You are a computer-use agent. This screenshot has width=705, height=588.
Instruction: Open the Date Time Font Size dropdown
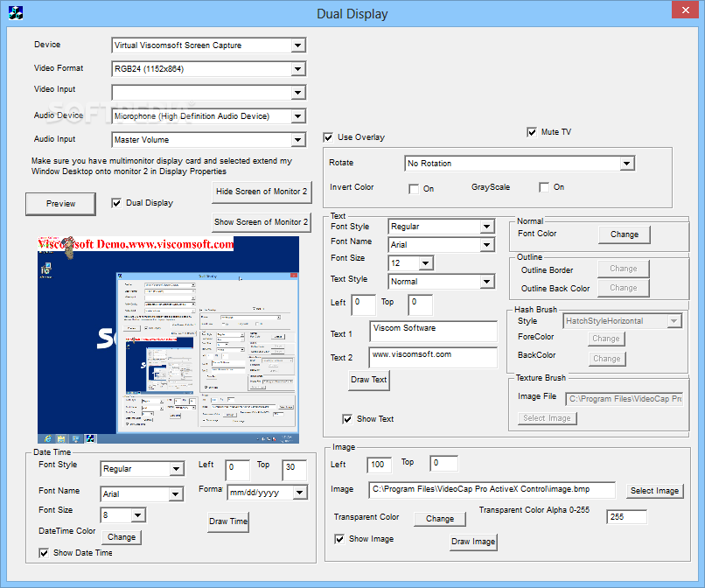point(138,514)
